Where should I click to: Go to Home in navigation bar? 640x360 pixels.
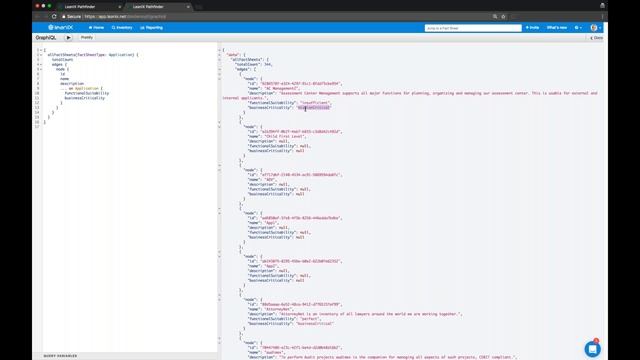coord(96,28)
